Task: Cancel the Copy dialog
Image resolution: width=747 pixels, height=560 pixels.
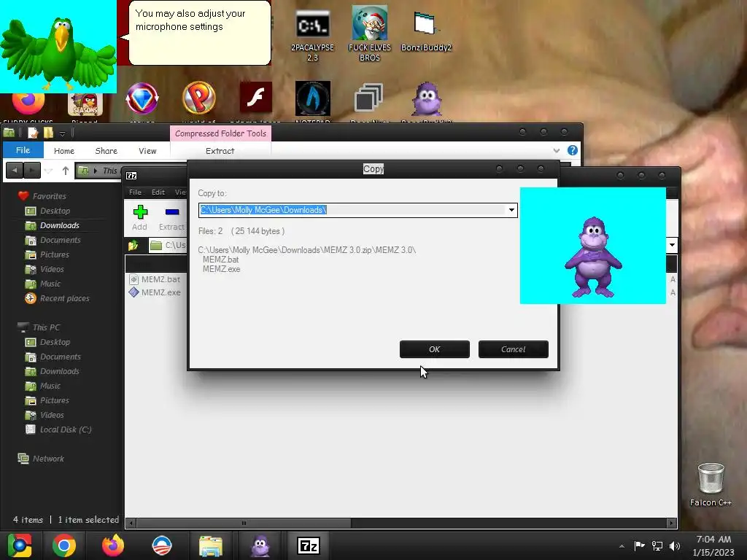Action: tap(513, 349)
